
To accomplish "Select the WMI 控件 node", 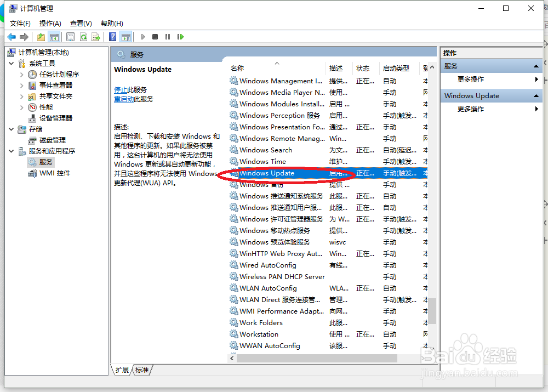I will click(55, 173).
